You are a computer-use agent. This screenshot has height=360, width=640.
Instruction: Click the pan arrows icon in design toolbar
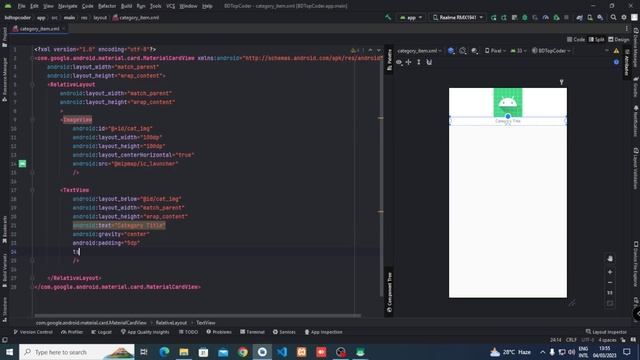pos(409,62)
